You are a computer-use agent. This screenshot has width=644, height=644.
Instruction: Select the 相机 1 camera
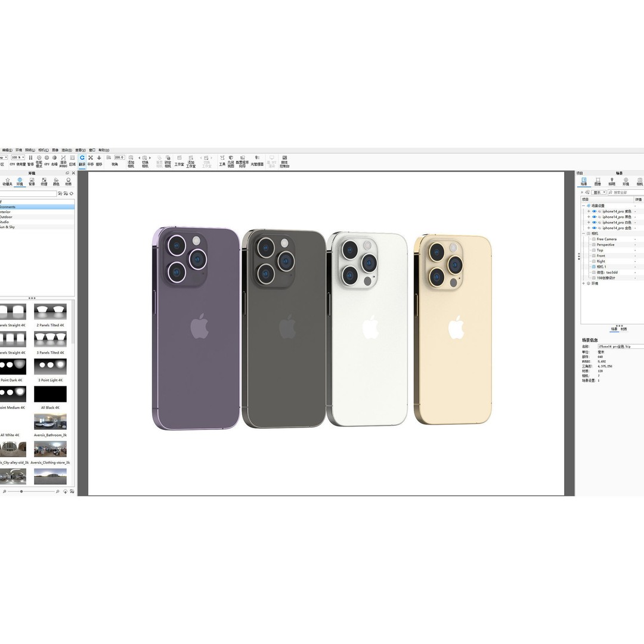click(601, 267)
